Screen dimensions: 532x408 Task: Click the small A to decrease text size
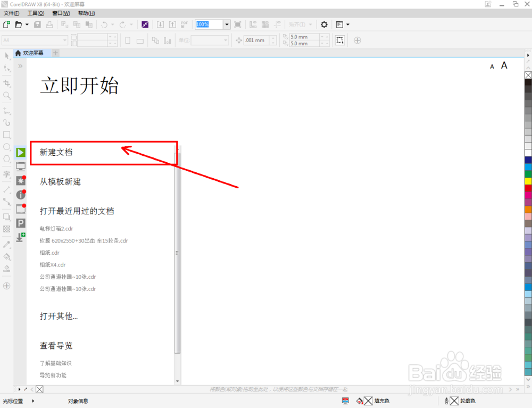pyautogui.click(x=492, y=67)
